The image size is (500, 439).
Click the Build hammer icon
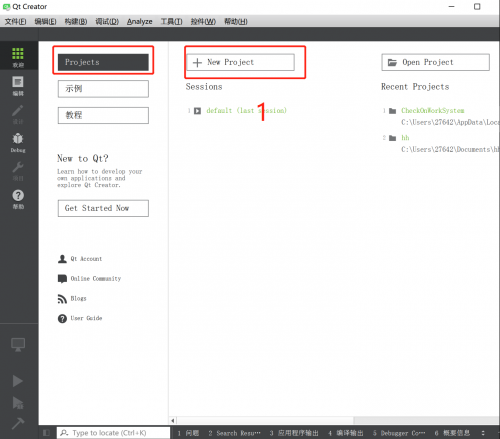pyautogui.click(x=18, y=423)
